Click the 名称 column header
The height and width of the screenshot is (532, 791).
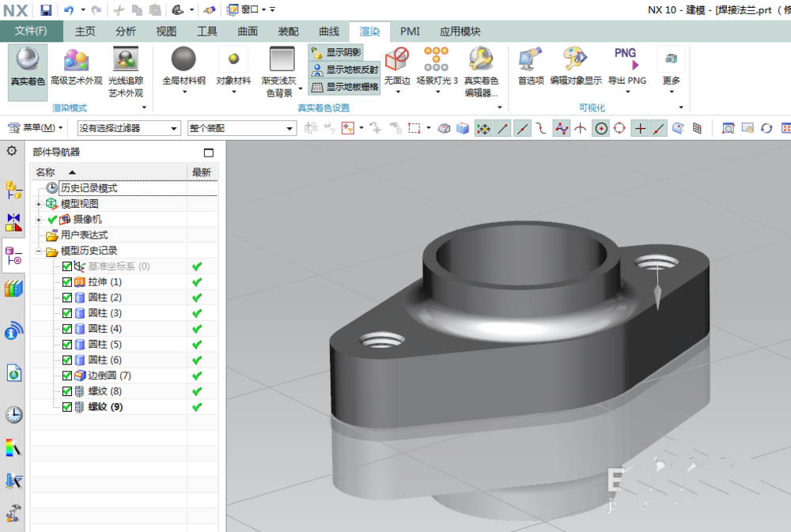point(45,172)
